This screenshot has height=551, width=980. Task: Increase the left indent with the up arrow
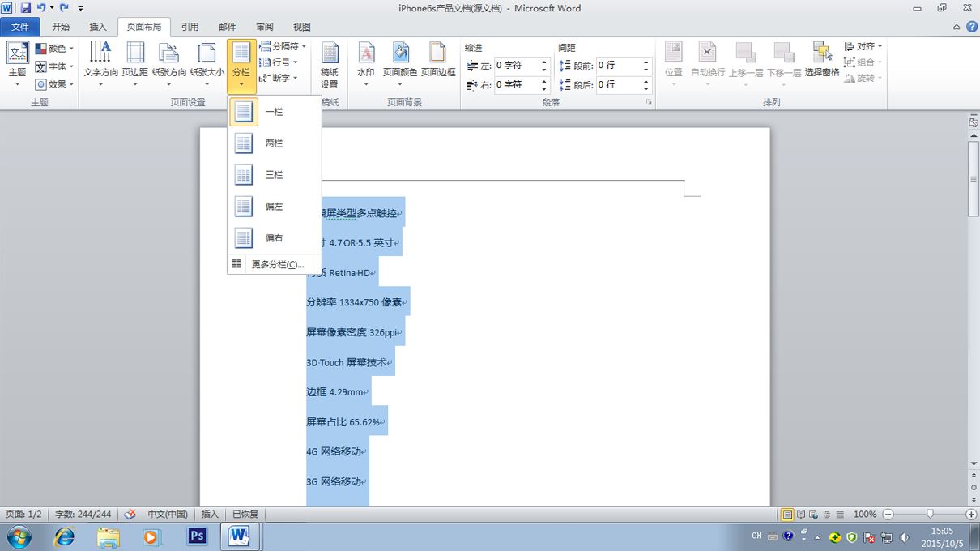(x=544, y=62)
